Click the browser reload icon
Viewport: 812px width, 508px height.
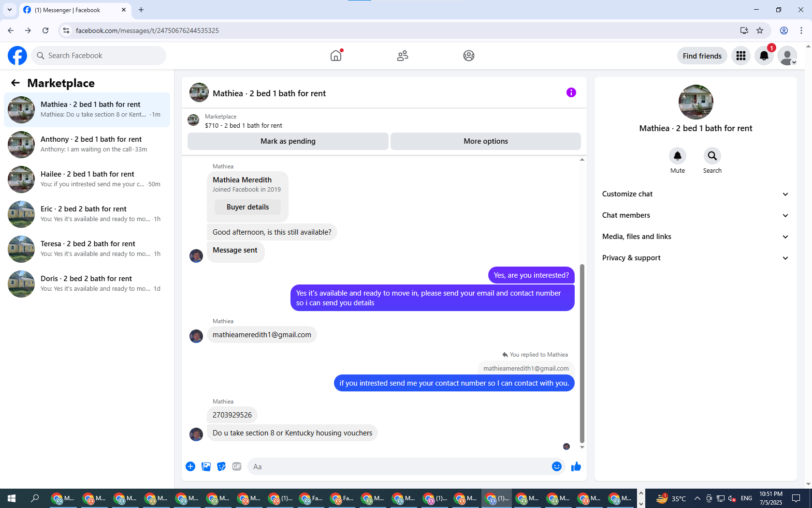point(45,30)
